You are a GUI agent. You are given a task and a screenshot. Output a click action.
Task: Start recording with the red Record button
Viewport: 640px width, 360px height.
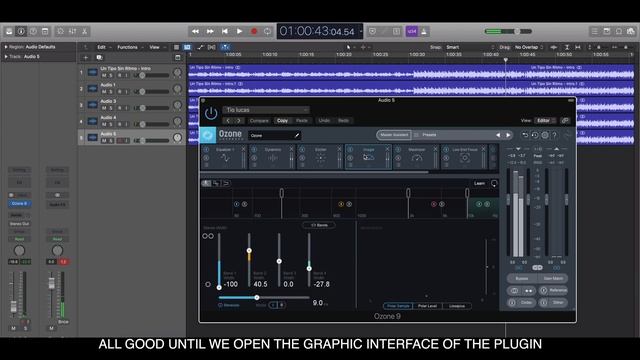[253, 31]
